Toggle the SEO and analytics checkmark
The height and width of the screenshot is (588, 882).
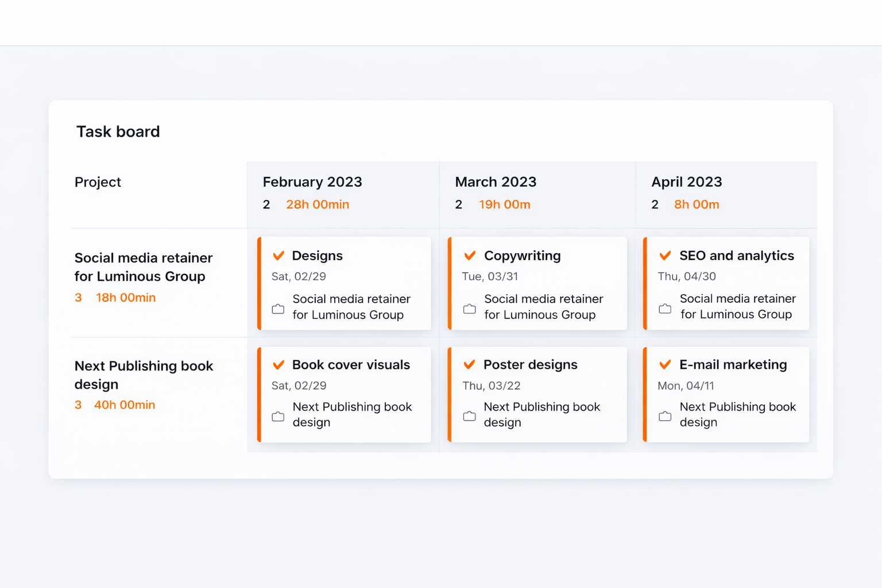(x=665, y=256)
